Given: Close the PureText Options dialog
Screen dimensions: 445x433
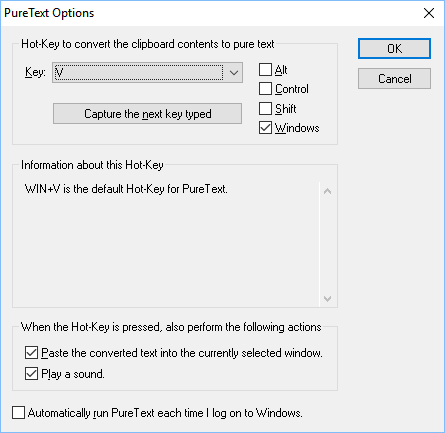Looking at the screenshot, I should [x=429, y=13].
